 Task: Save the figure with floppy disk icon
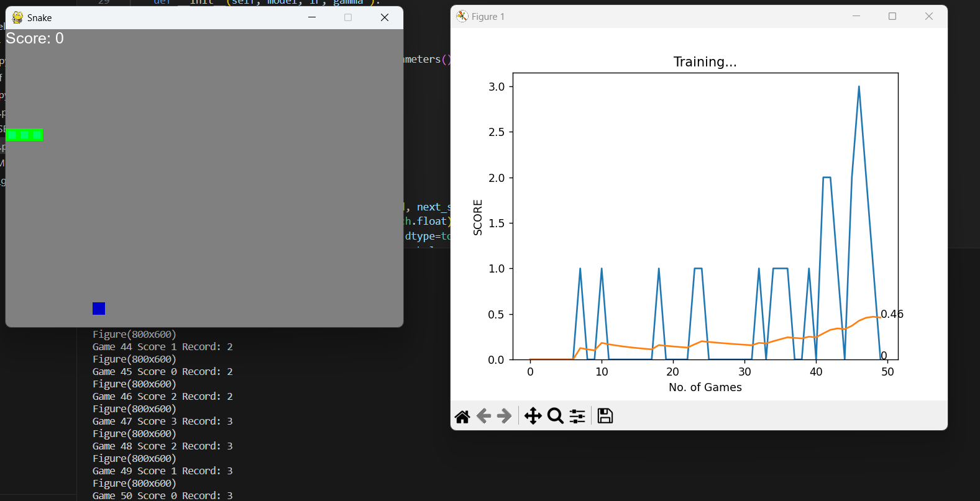605,416
